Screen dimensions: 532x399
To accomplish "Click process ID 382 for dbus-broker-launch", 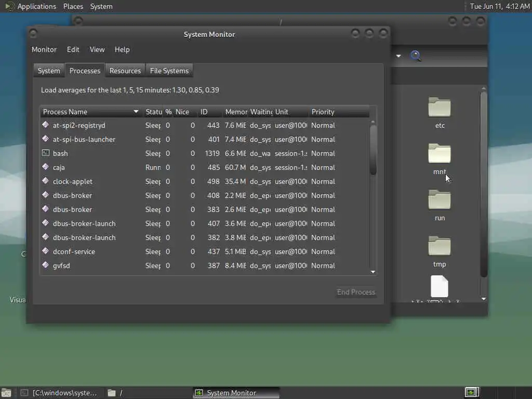I will coord(214,237).
